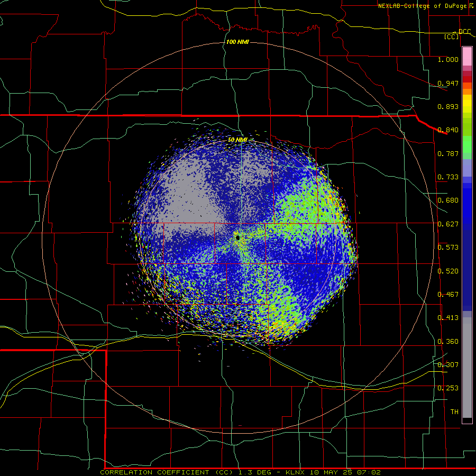Select the 0.733 scale value
The image size is (476, 476).
tap(448, 177)
